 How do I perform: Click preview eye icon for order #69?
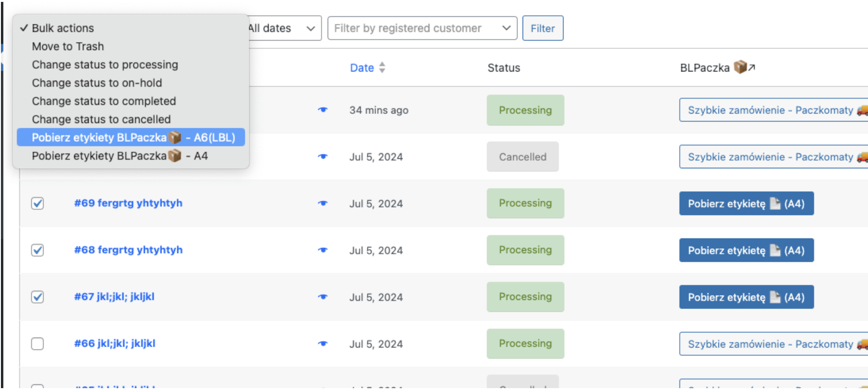pyautogui.click(x=323, y=203)
